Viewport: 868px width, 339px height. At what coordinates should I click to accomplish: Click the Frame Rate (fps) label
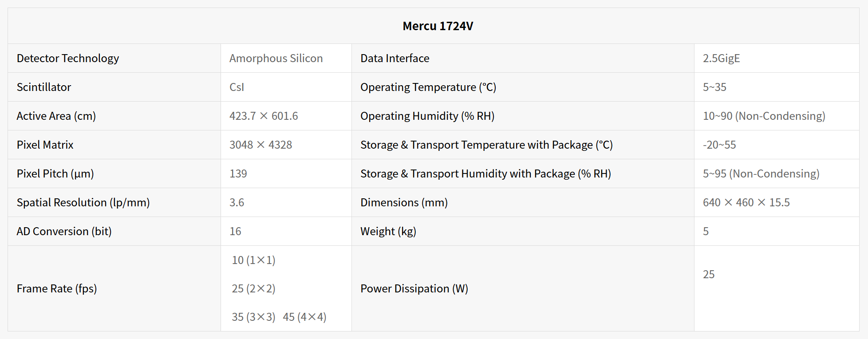(x=57, y=288)
